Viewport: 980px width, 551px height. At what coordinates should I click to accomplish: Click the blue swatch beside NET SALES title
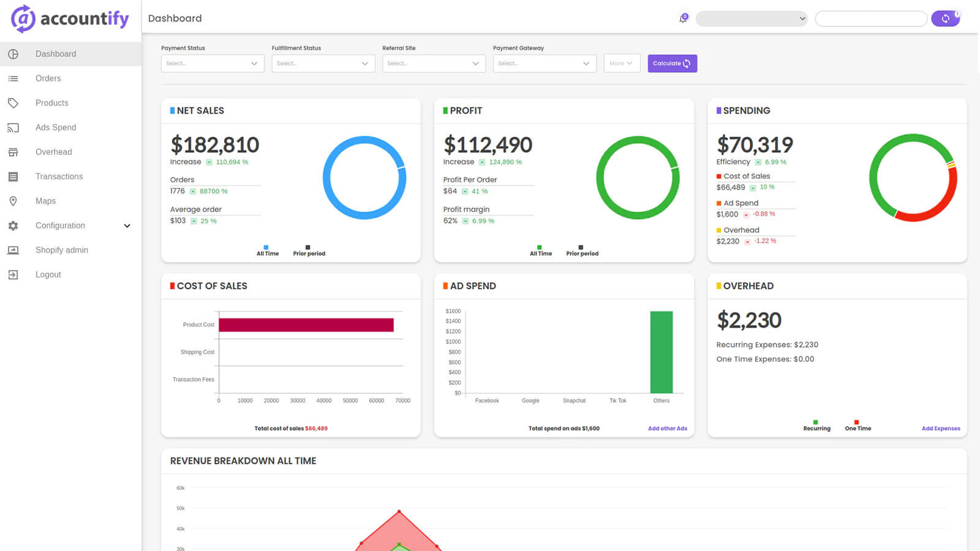pyautogui.click(x=172, y=110)
